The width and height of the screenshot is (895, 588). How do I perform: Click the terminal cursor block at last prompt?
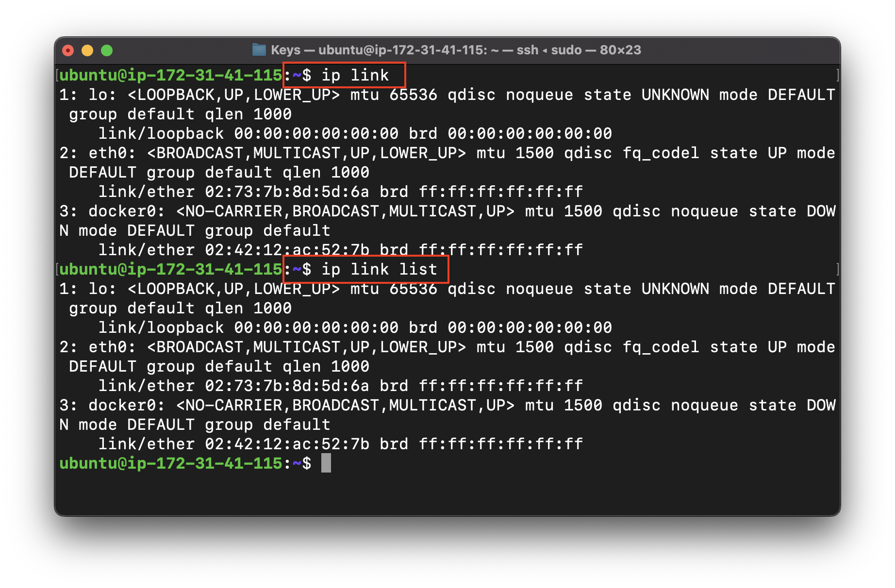(x=326, y=463)
